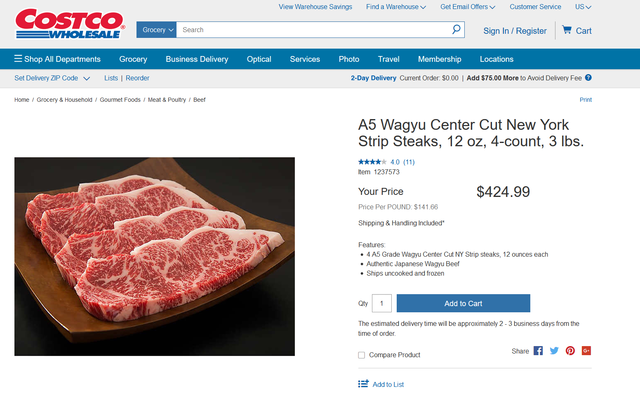Click the Add to Cart button

[463, 303]
